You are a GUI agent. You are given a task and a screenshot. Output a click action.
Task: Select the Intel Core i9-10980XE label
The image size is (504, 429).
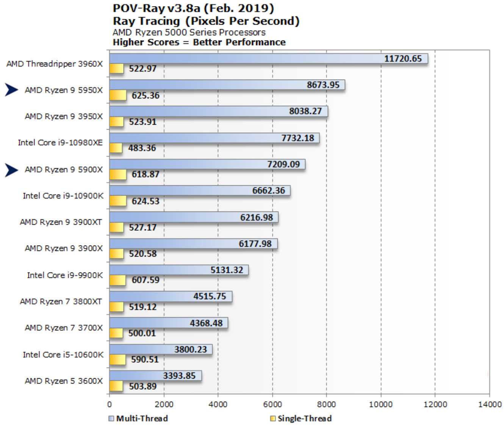(x=60, y=142)
